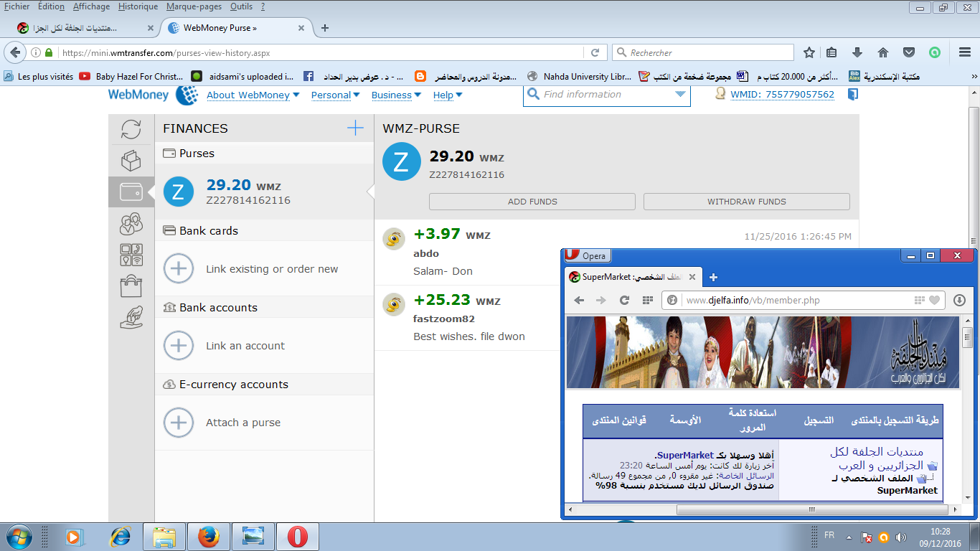The height and width of the screenshot is (551, 980).
Task: Click SuperMarket username link in Opera page
Action: coord(685,455)
